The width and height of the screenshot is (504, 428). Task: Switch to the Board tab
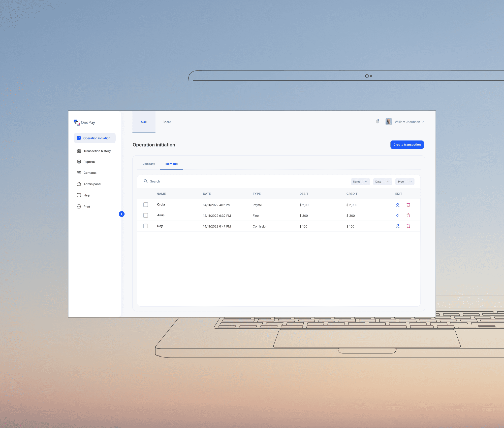point(167,122)
